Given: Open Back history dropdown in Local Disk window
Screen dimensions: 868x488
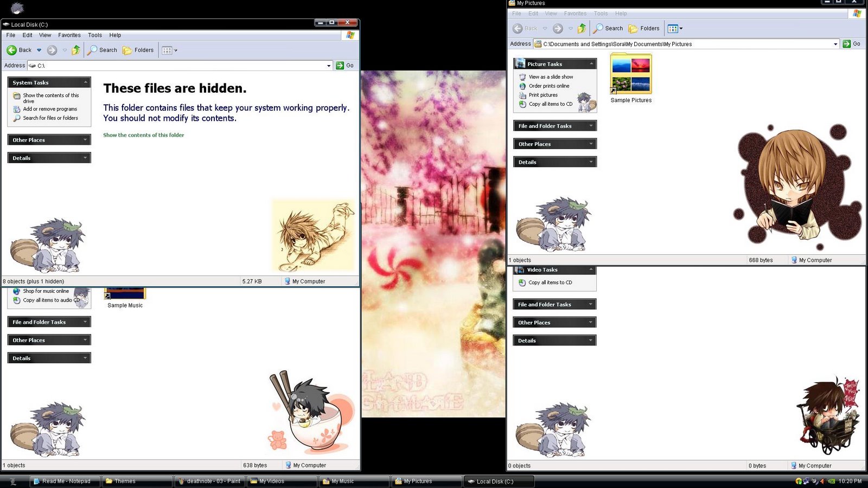Looking at the screenshot, I should (x=39, y=50).
